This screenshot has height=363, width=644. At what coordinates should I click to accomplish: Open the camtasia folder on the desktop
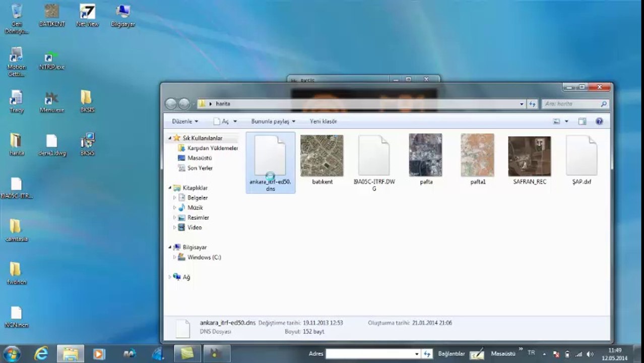[x=17, y=230]
